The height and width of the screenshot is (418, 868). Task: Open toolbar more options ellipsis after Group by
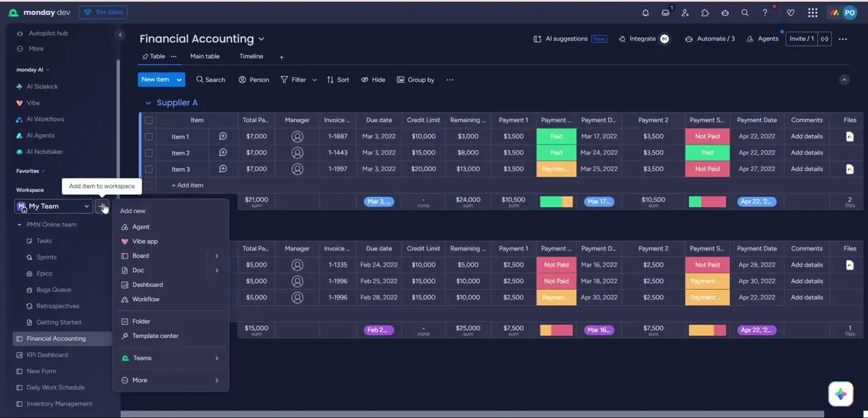[450, 79]
